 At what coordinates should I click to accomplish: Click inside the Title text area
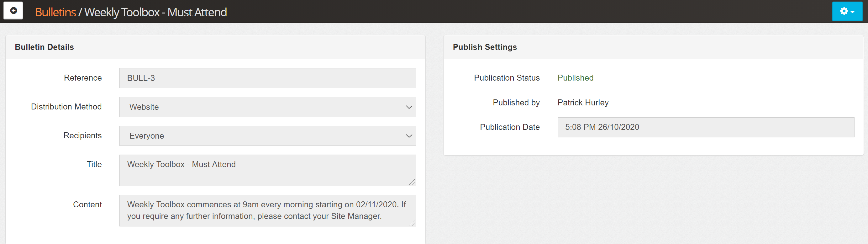coord(267,170)
